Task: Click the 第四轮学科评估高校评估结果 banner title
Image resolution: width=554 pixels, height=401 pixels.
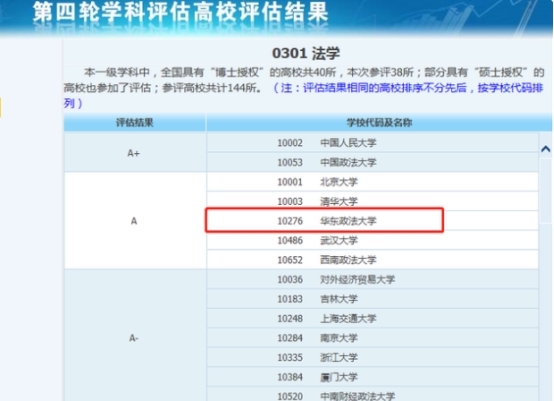Action: [181, 12]
